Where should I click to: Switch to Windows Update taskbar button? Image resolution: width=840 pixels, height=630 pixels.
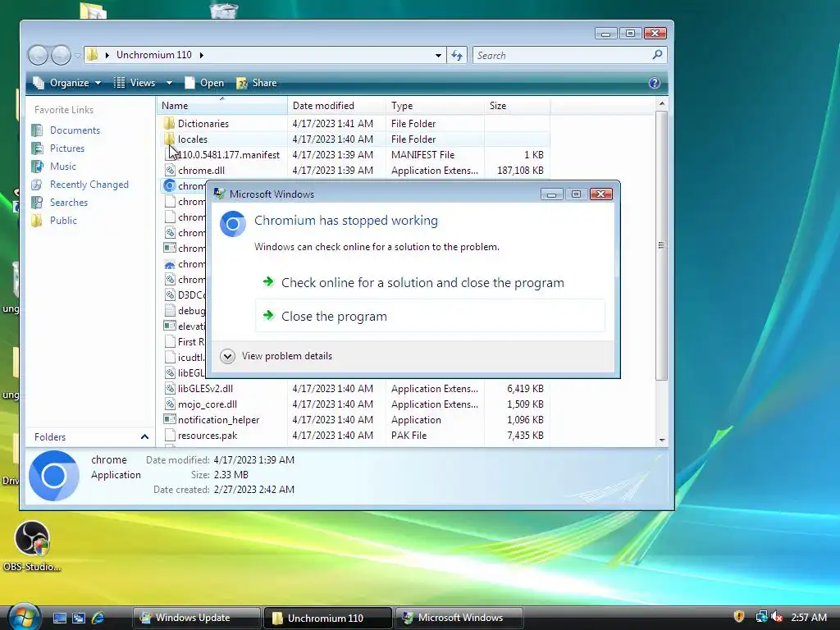point(196,618)
